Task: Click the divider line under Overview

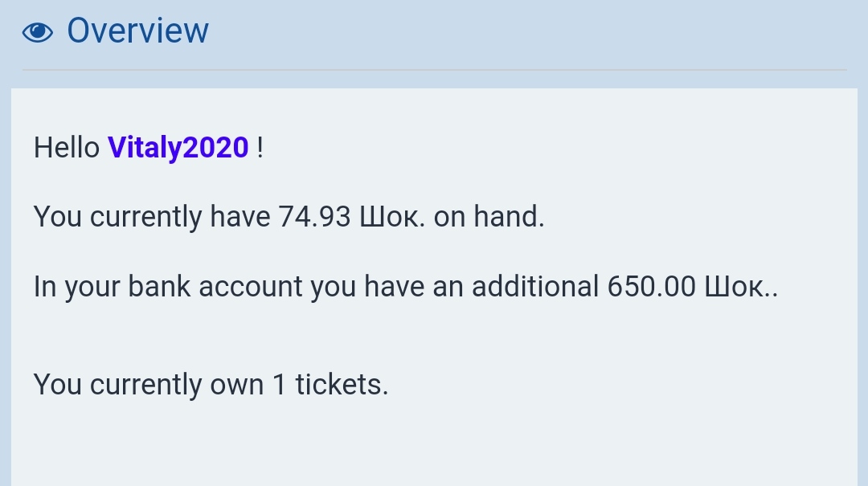Action: click(434, 70)
